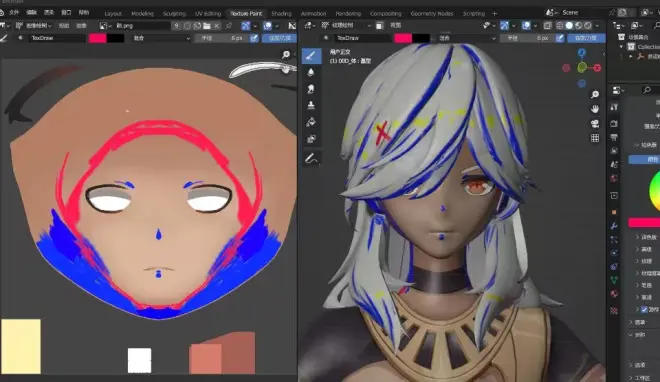Screen dimensions: 660x382
Task: Open the Modifiers wrench properties tab
Action: pyautogui.click(x=614, y=226)
